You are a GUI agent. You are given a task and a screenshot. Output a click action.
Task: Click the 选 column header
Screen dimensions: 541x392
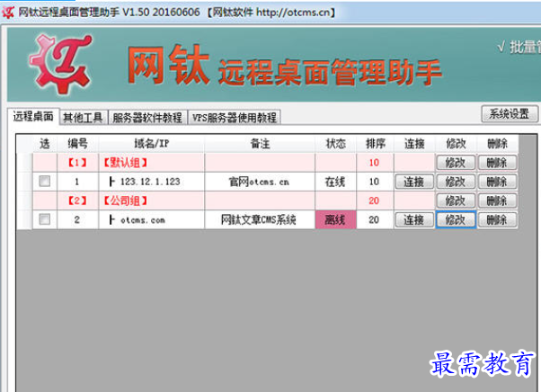[45, 144]
